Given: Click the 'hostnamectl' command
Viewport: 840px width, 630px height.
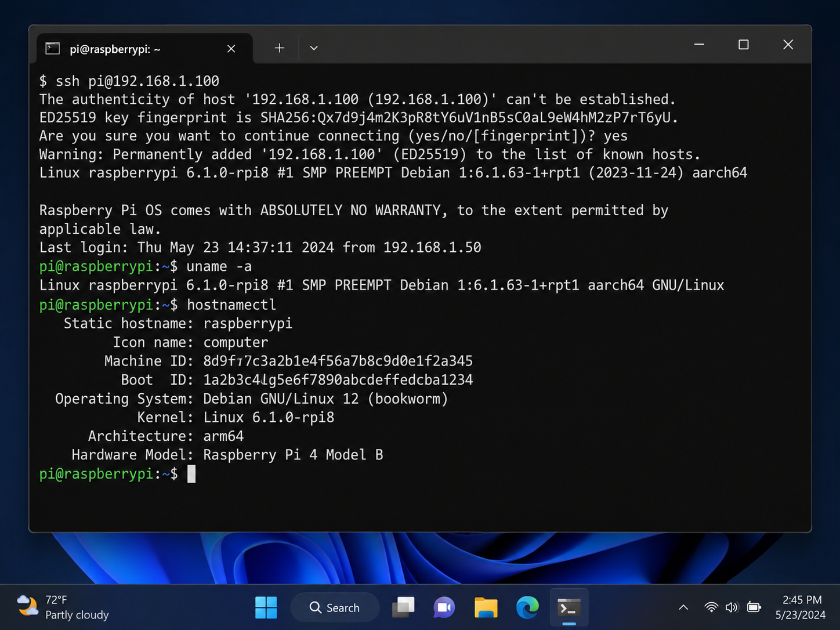Looking at the screenshot, I should (x=231, y=305).
